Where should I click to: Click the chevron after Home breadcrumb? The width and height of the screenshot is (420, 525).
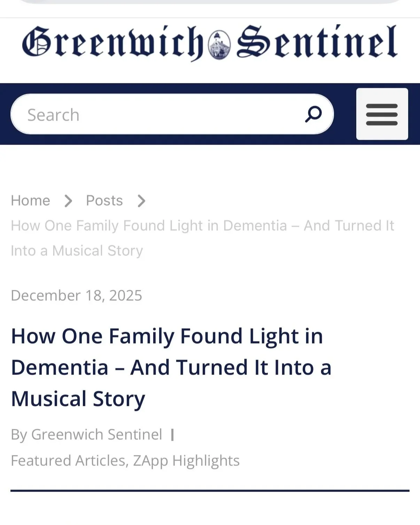pyautogui.click(x=68, y=201)
